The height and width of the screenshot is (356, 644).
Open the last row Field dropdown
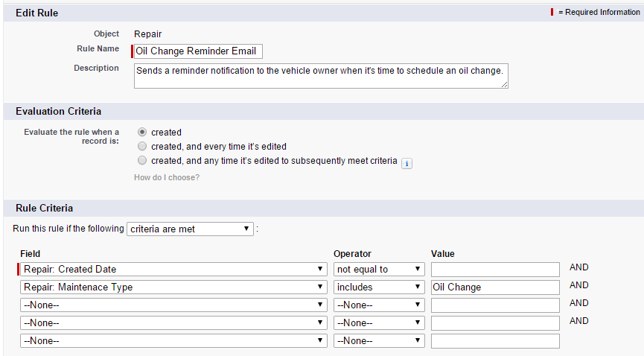pos(173,341)
